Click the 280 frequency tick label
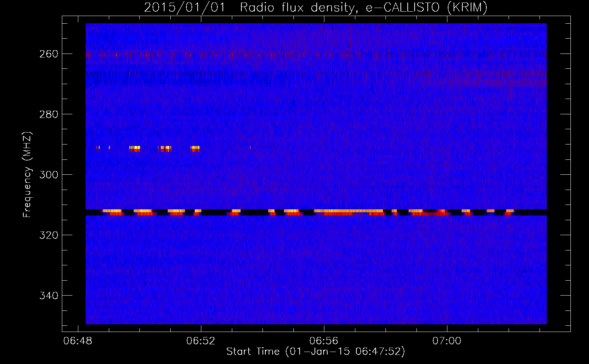The image size is (589, 364). [x=48, y=114]
